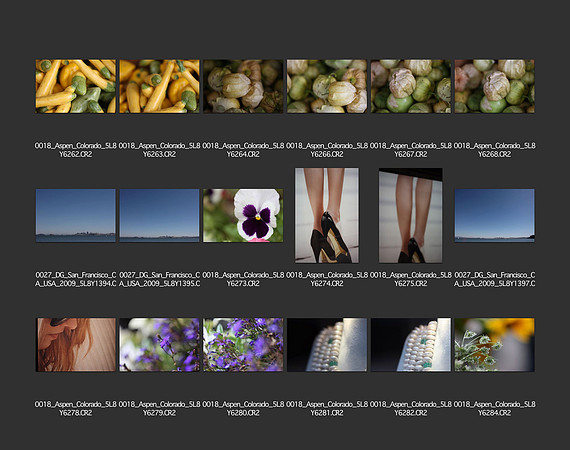This screenshot has height=450, width=570.
Task: Select the high heels thumbnail Y6274.CR2
Action: tap(327, 215)
